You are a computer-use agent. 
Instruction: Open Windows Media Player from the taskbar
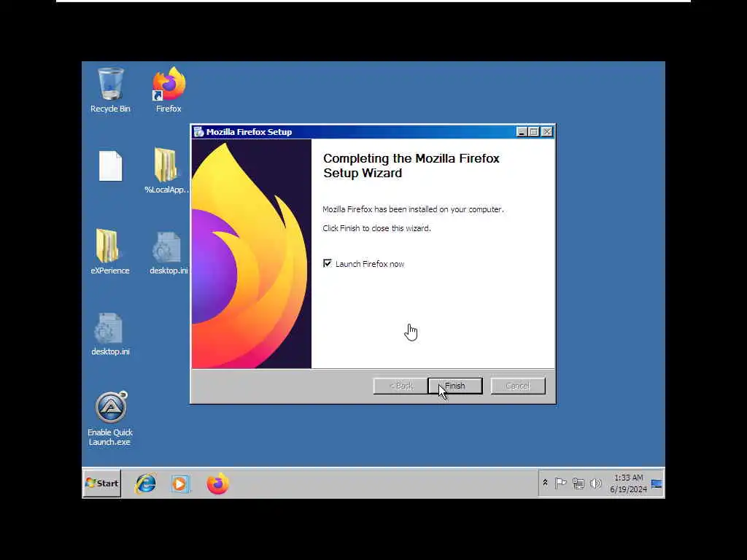(x=180, y=484)
